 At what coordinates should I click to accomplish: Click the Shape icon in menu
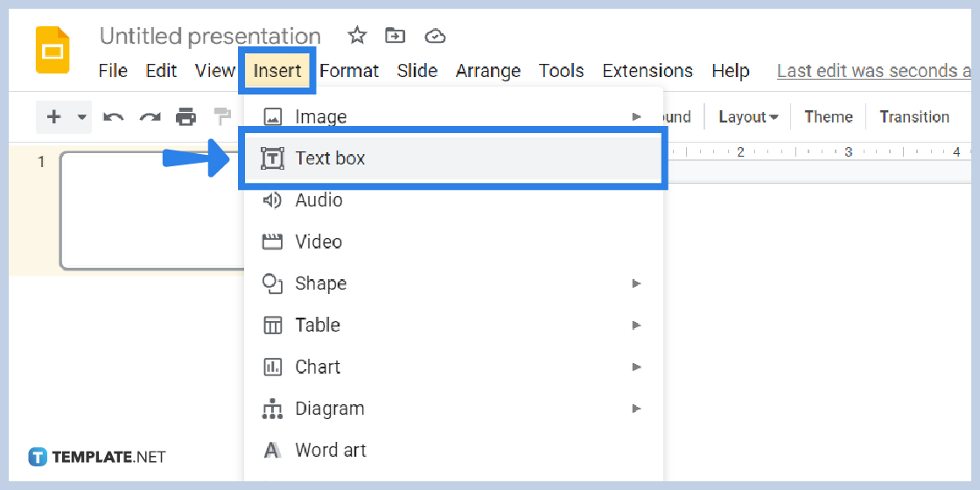point(272,283)
